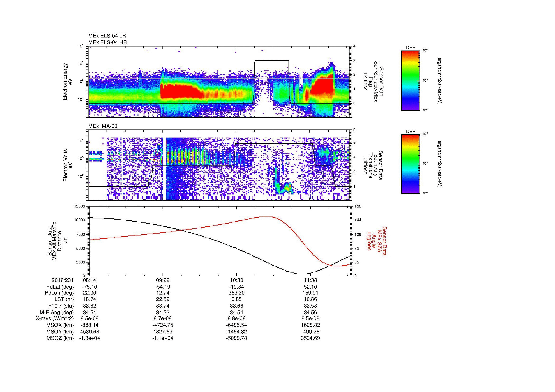Click the 'MSOZ (km)' row label
555x392 pixels.
point(60,338)
